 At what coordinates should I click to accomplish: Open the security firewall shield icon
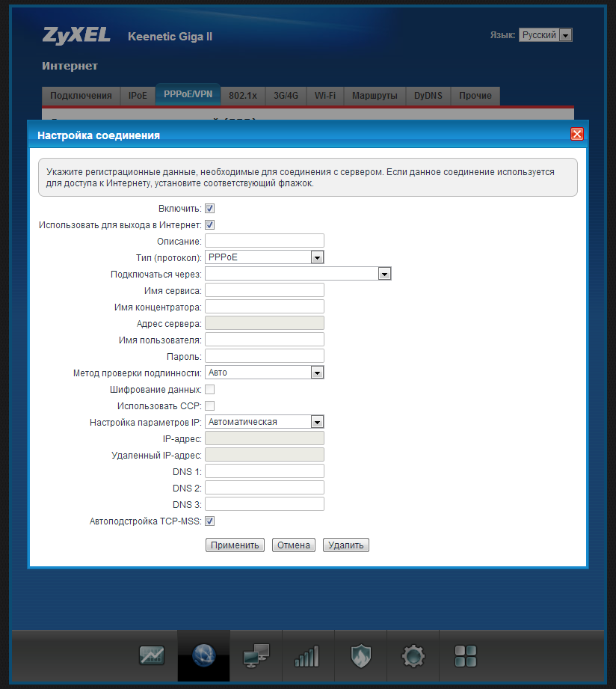coord(361,656)
